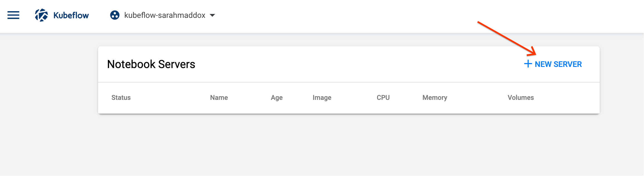Click the blue plus symbol in Notebook Servers panel

pos(528,64)
